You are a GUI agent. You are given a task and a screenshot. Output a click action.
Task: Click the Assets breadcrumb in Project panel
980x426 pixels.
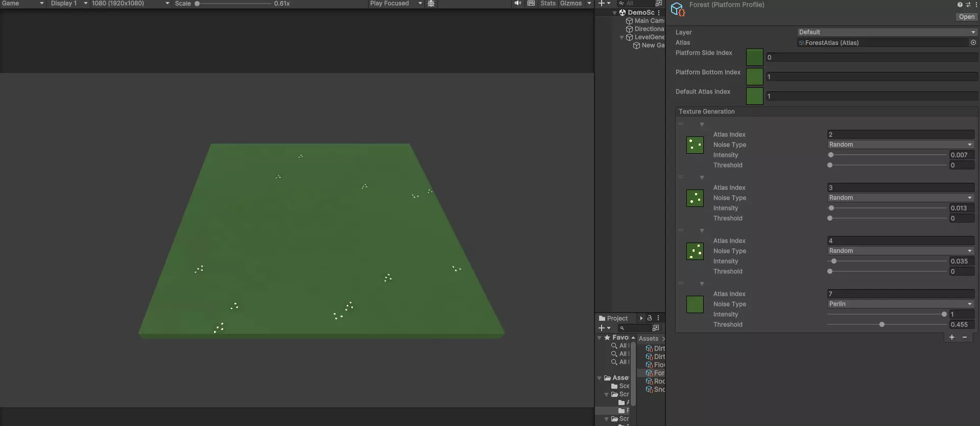[x=649, y=339]
